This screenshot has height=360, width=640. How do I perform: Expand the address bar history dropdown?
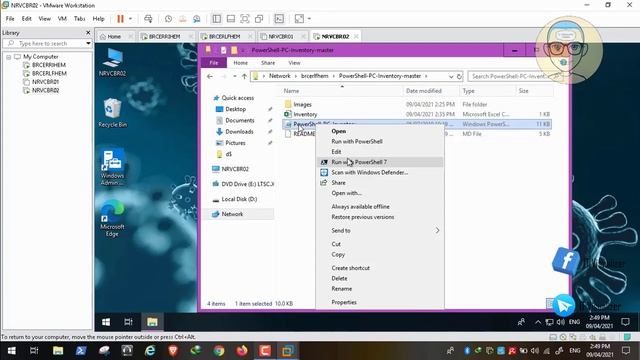point(451,76)
